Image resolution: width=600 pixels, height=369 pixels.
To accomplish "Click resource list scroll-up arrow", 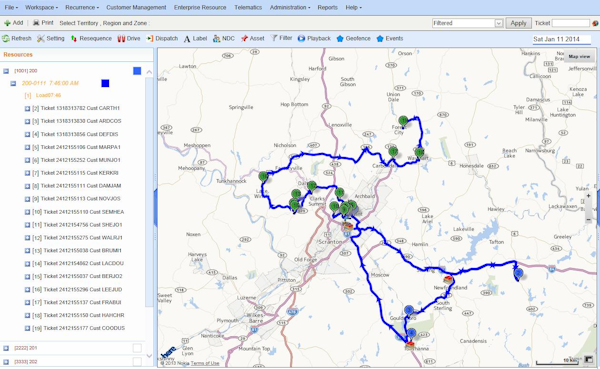I will [x=149, y=72].
